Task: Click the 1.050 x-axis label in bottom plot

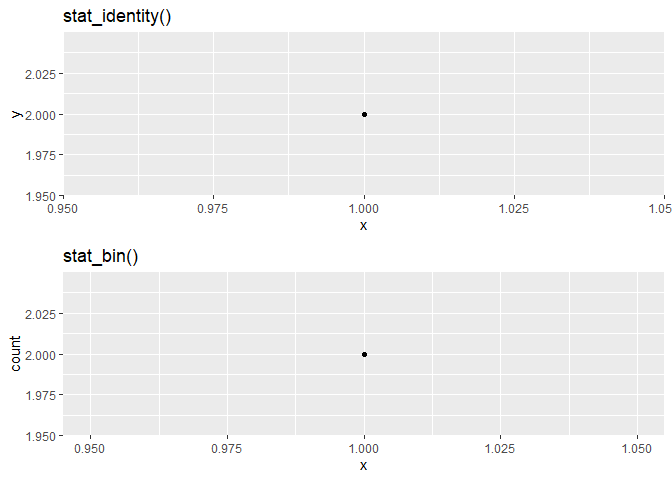Action: pos(637,449)
